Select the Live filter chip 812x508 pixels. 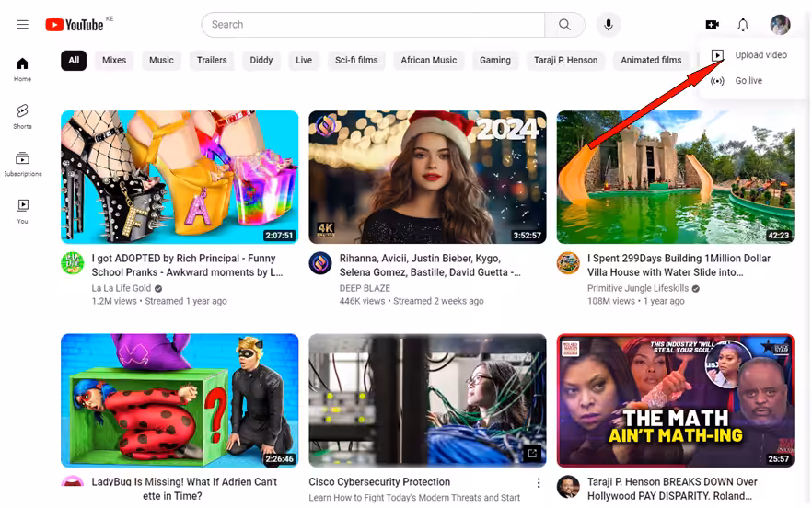[x=304, y=60]
